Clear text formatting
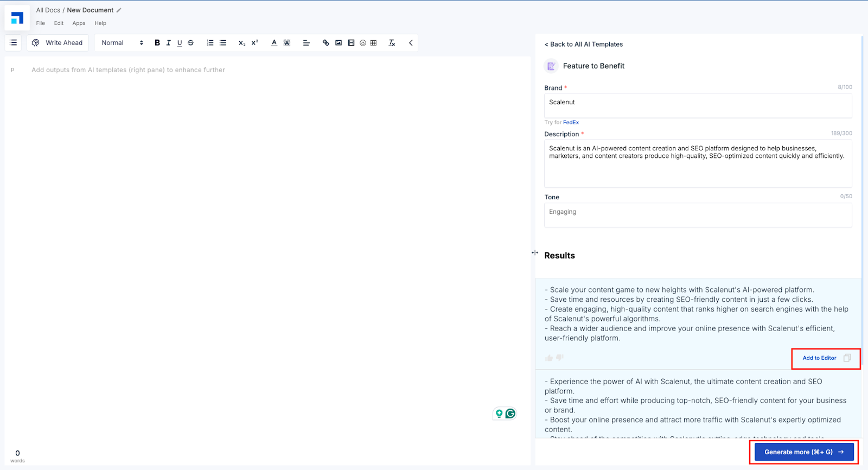The width and height of the screenshot is (868, 470). [392, 43]
